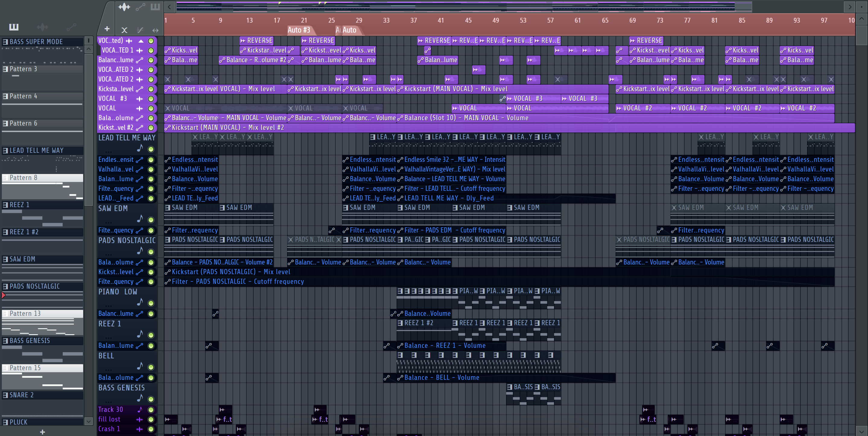
Task: Click the automation icon on the Kickst..vel #2 track
Action: [140, 127]
